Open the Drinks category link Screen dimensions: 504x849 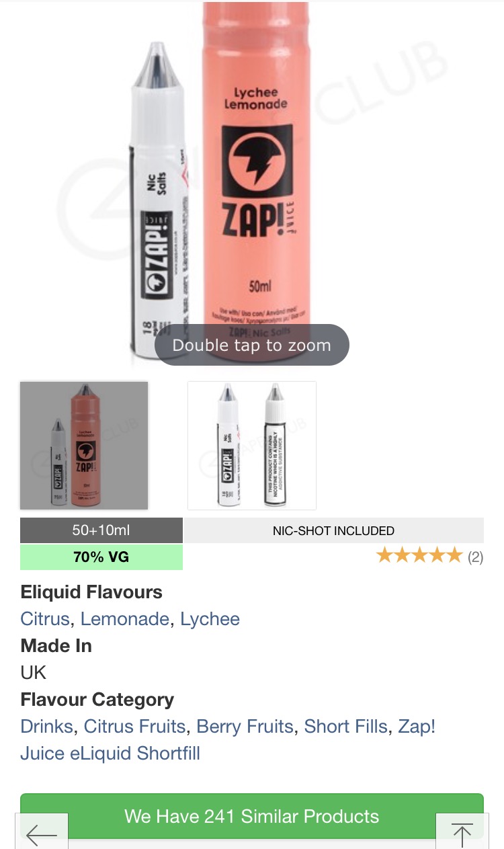coord(46,726)
